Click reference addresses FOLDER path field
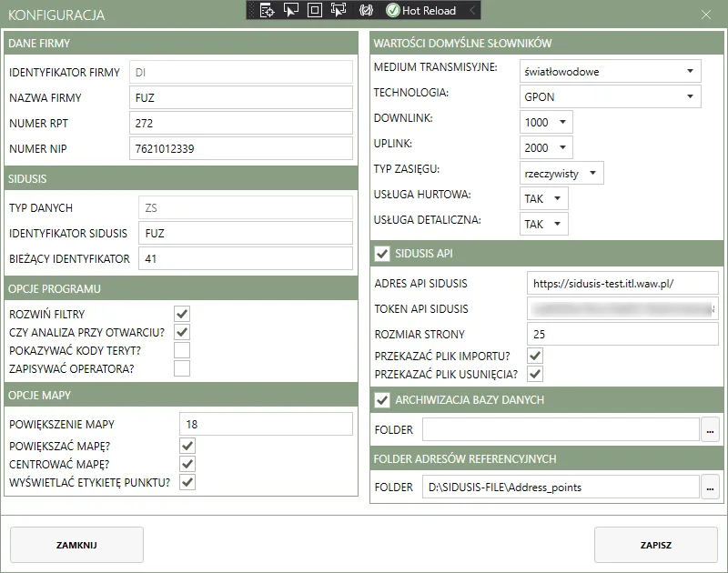This screenshot has width=728, height=573. tap(561, 488)
